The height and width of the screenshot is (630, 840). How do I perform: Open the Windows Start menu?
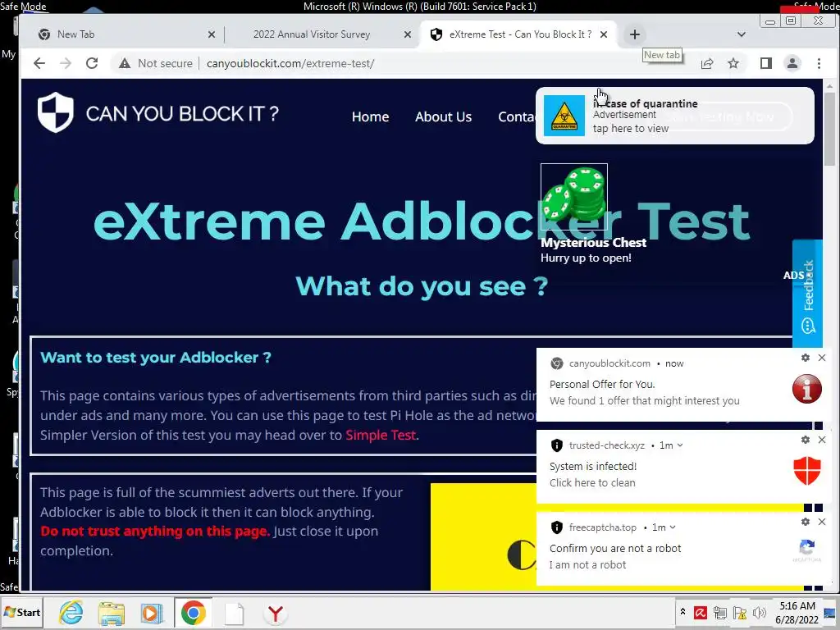(22, 612)
